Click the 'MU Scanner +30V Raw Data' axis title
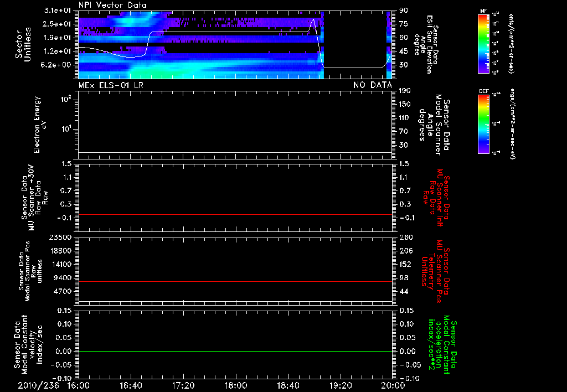567x392 pixels. [x=34, y=198]
